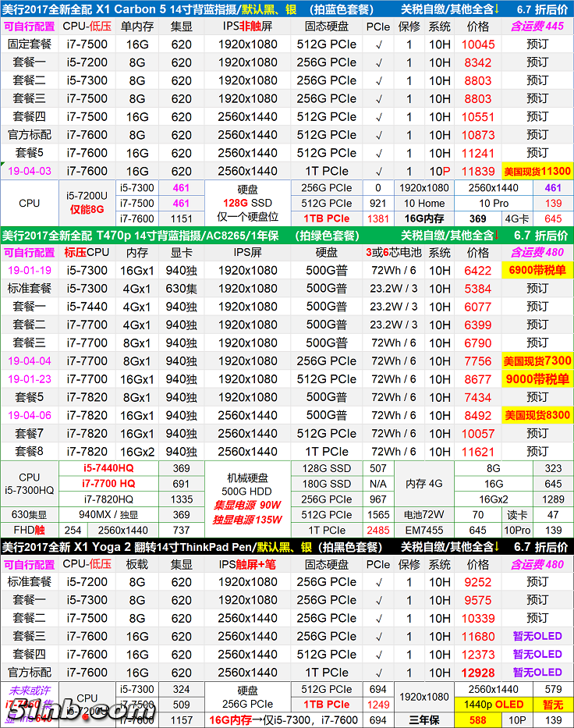Select the 1381 upgrade price cell
574x728 pixels.
click(377, 218)
